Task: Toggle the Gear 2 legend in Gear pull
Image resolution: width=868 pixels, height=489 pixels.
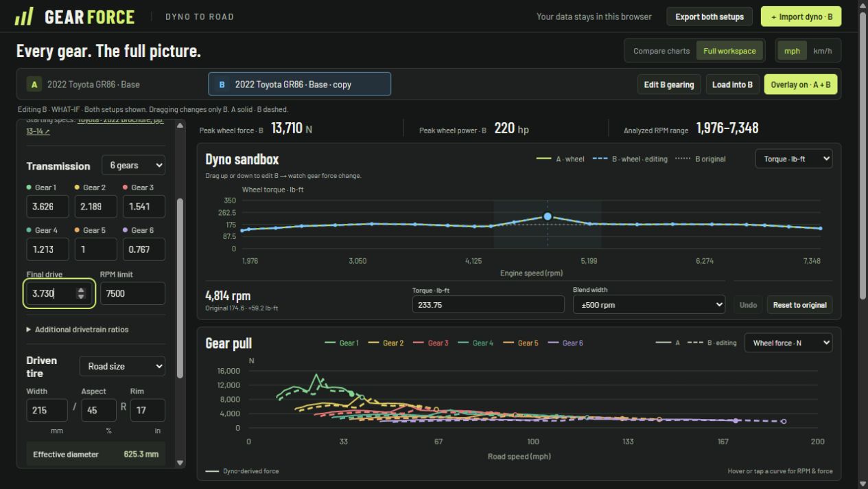Action: pyautogui.click(x=386, y=343)
